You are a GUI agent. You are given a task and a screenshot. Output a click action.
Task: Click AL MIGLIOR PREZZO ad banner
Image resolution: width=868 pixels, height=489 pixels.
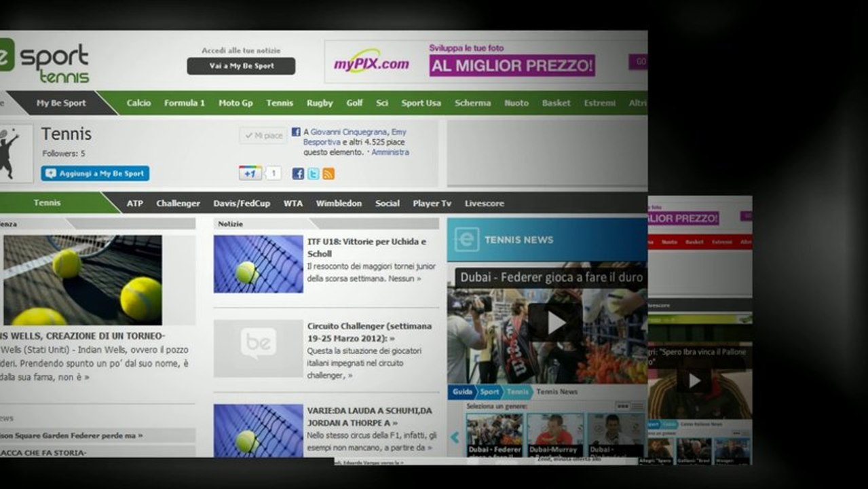tap(512, 66)
